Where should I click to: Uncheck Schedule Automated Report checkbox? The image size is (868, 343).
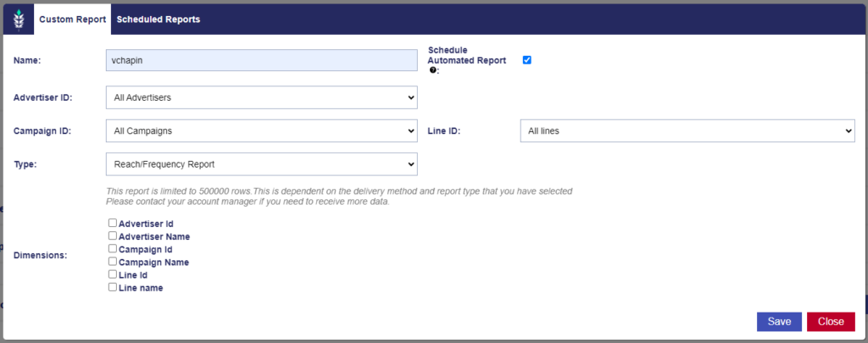pyautogui.click(x=527, y=60)
